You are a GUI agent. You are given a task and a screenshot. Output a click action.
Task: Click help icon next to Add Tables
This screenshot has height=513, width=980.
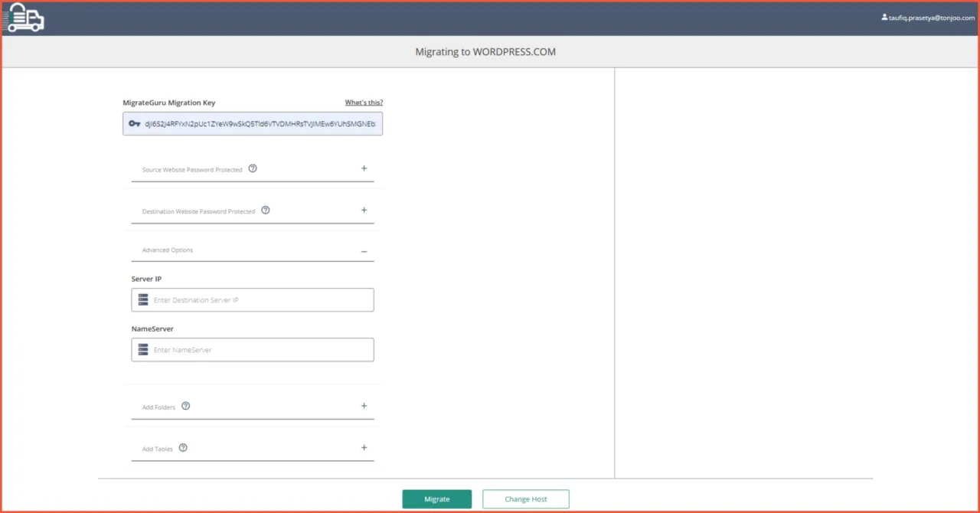(x=183, y=448)
